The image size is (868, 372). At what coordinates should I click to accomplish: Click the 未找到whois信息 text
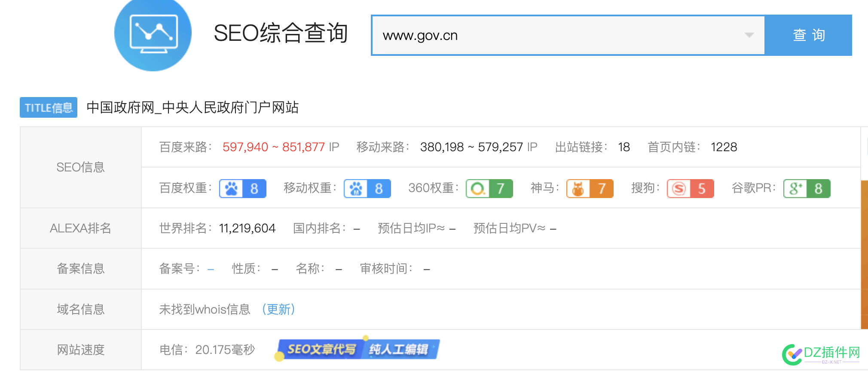(205, 309)
